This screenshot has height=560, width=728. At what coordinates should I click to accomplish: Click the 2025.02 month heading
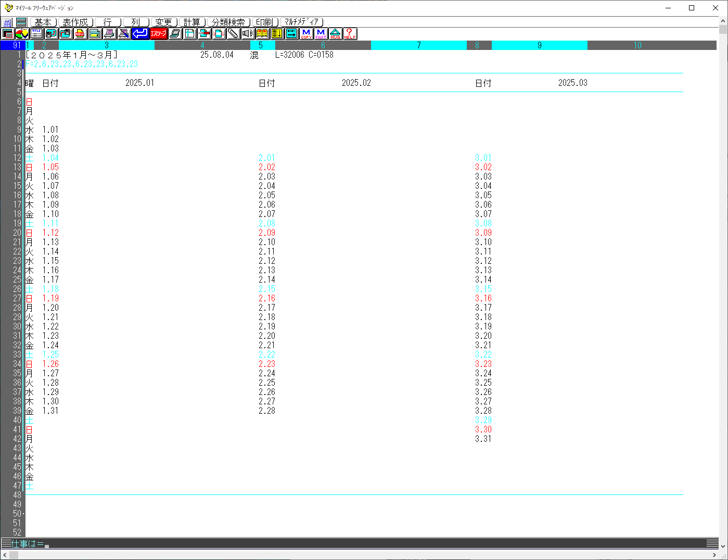[356, 83]
